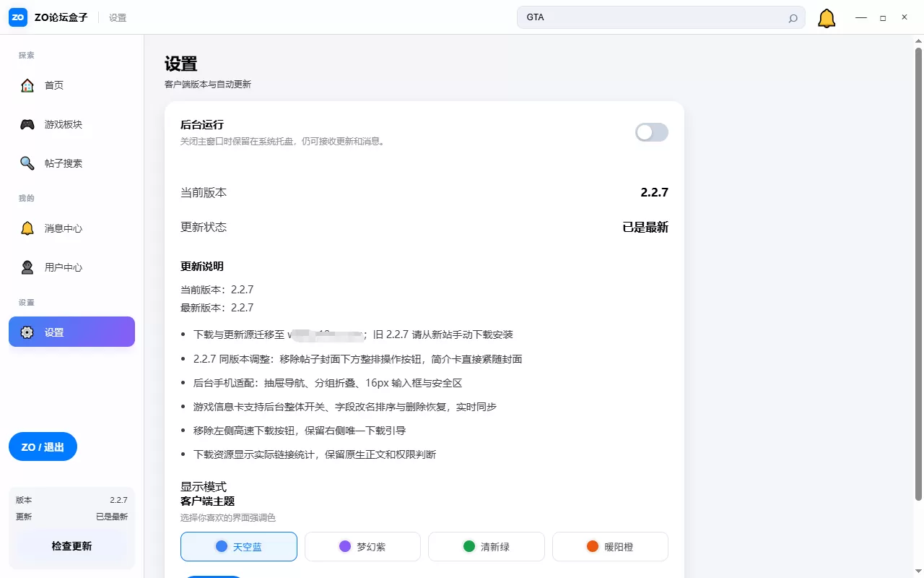This screenshot has height=578, width=924.
Task: Click the 客户端主题 label
Action: click(x=208, y=501)
